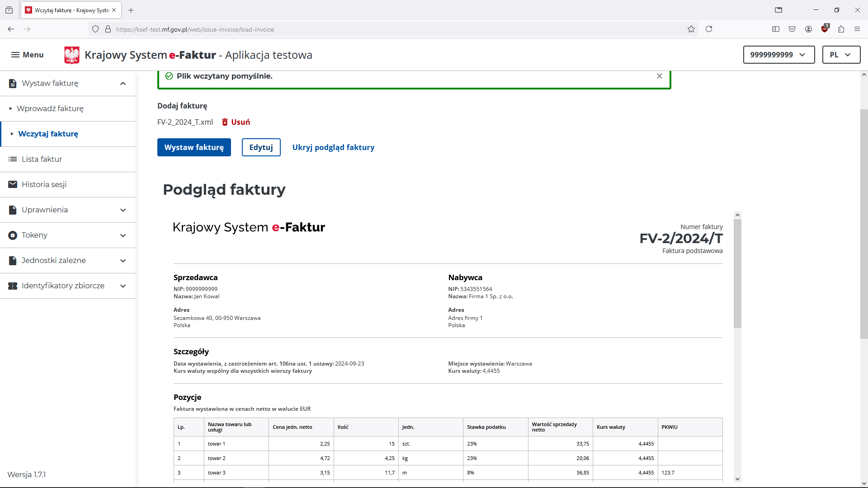Select Wczytaj fakturę menu item
868x488 pixels.
(x=48, y=134)
